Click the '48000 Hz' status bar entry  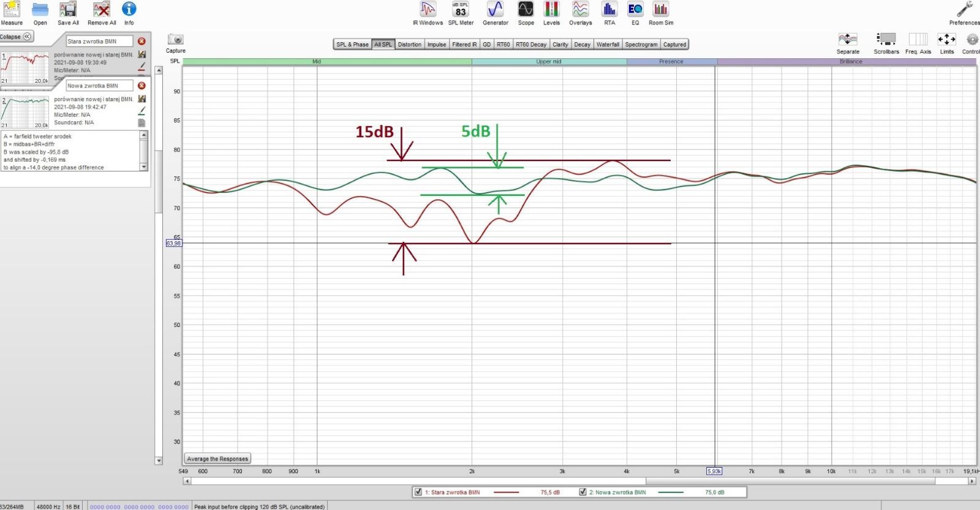pos(48,506)
